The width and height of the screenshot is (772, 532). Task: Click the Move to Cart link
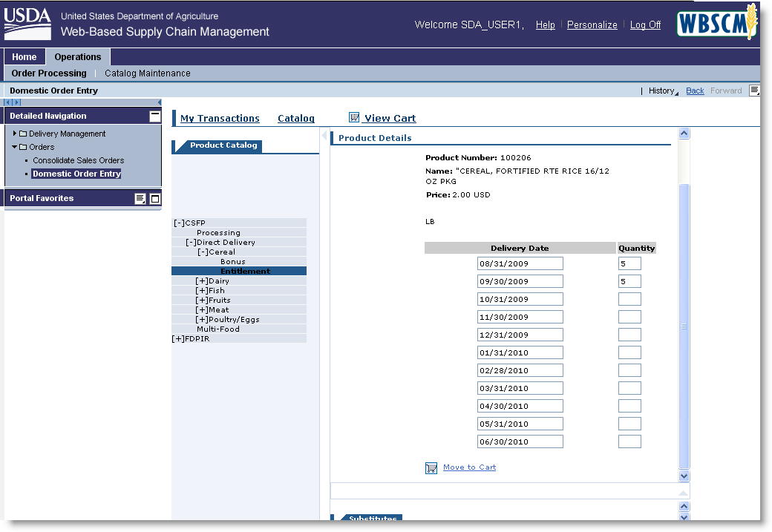pos(469,467)
